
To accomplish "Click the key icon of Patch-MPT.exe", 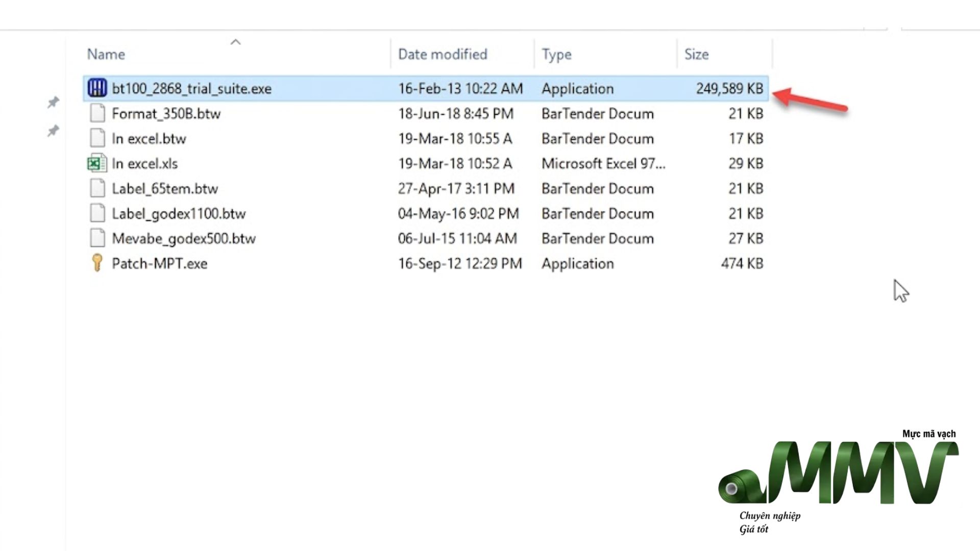I will pos(97,263).
